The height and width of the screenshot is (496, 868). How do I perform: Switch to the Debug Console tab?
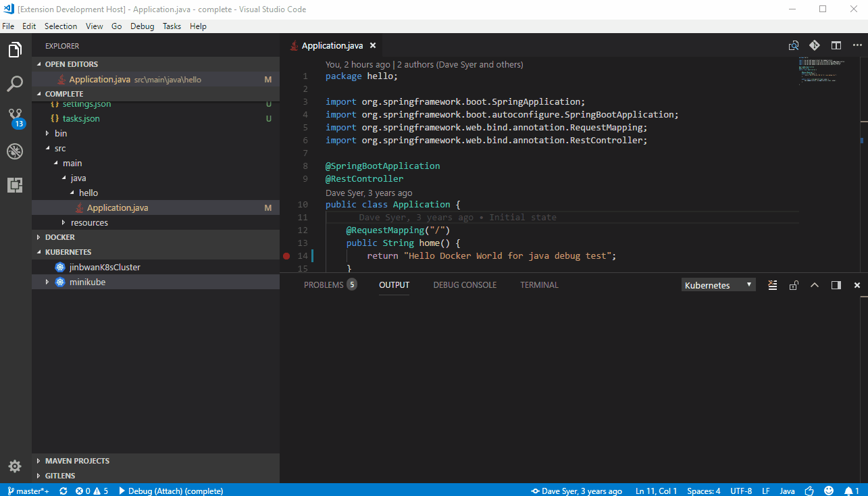465,285
